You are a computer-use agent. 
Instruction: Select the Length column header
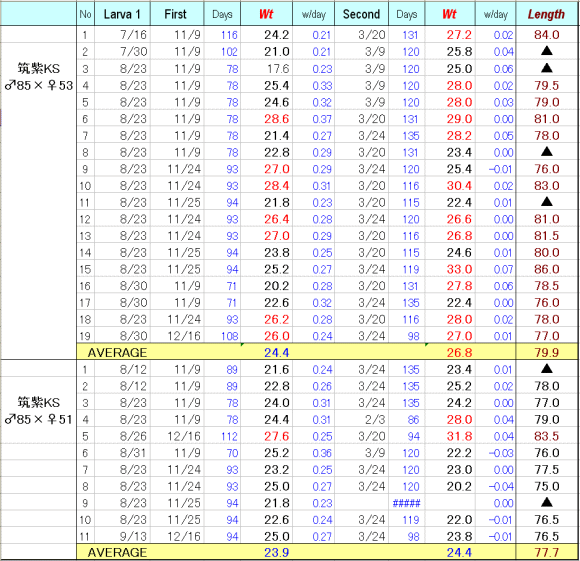[x=546, y=14]
